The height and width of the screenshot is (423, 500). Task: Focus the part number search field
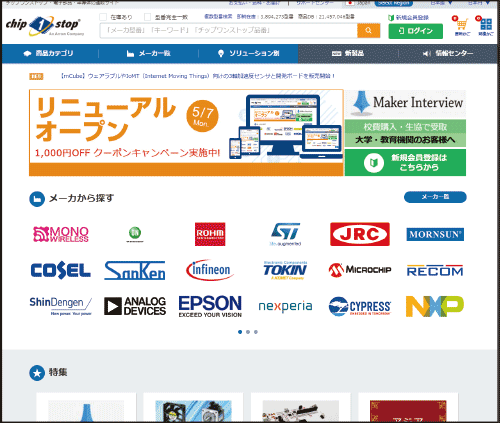tap(229, 31)
